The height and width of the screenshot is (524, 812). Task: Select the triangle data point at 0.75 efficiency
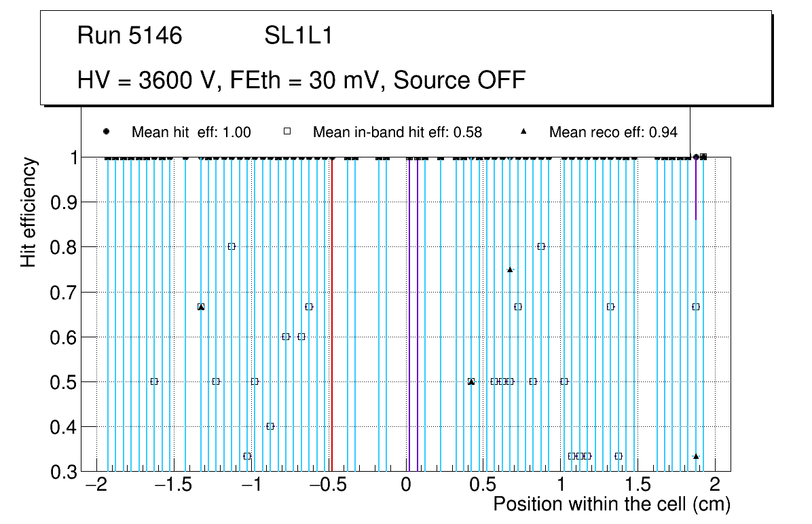(510, 269)
